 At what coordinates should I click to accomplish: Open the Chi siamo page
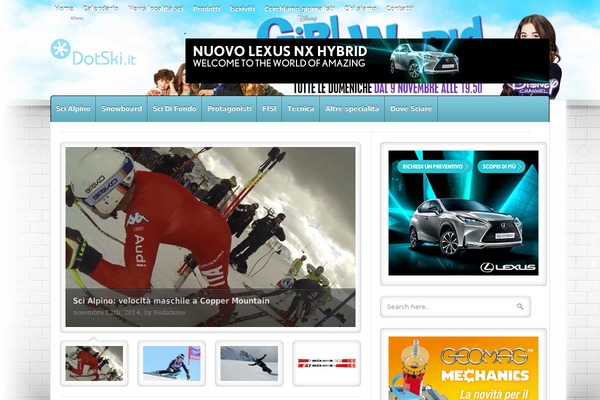click(x=360, y=8)
